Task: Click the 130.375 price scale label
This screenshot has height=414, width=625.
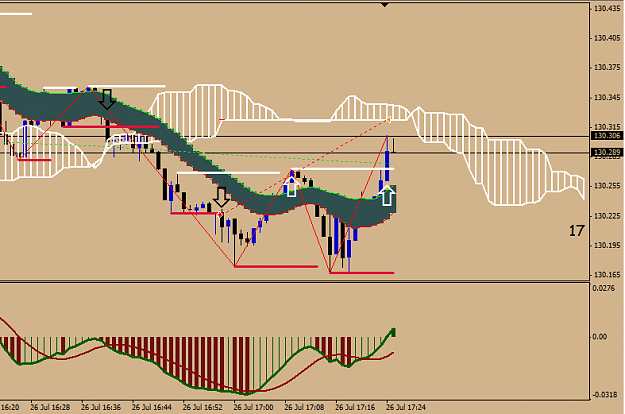Action: click(607, 68)
